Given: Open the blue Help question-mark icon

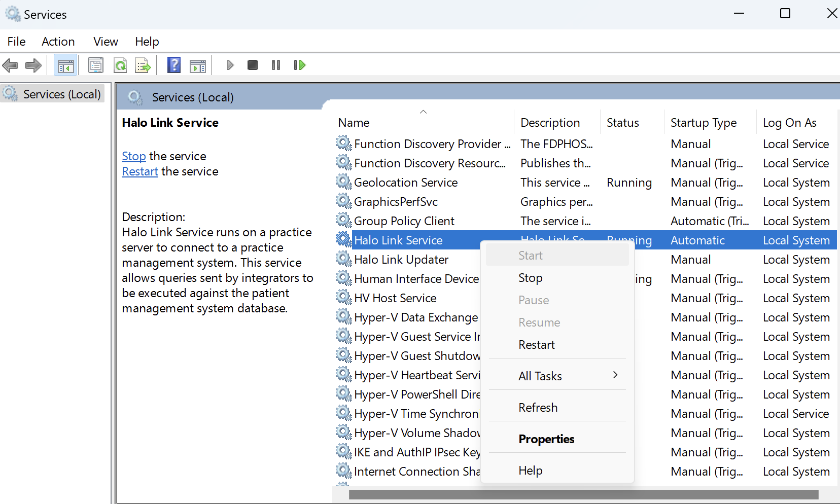Looking at the screenshot, I should [x=174, y=65].
